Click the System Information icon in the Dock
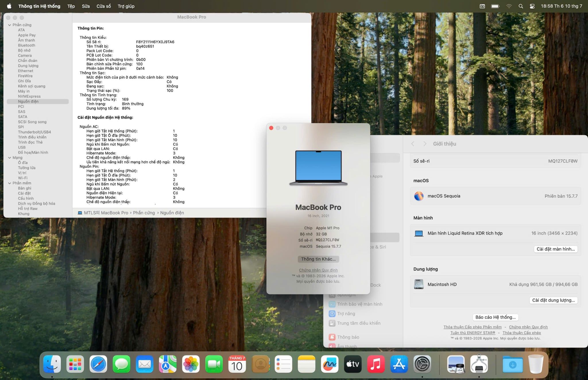Screen dimensions: 588x380 point(479,364)
